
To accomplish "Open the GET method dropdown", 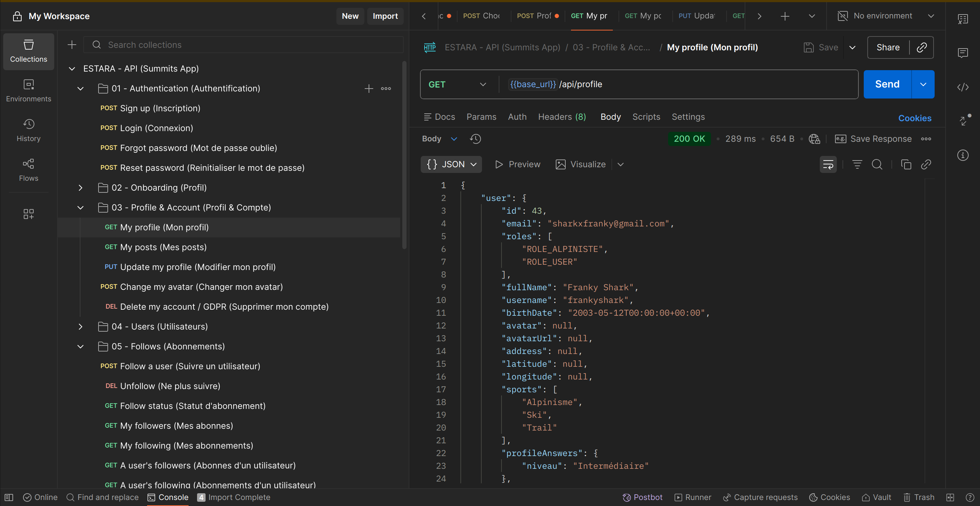I will point(457,84).
